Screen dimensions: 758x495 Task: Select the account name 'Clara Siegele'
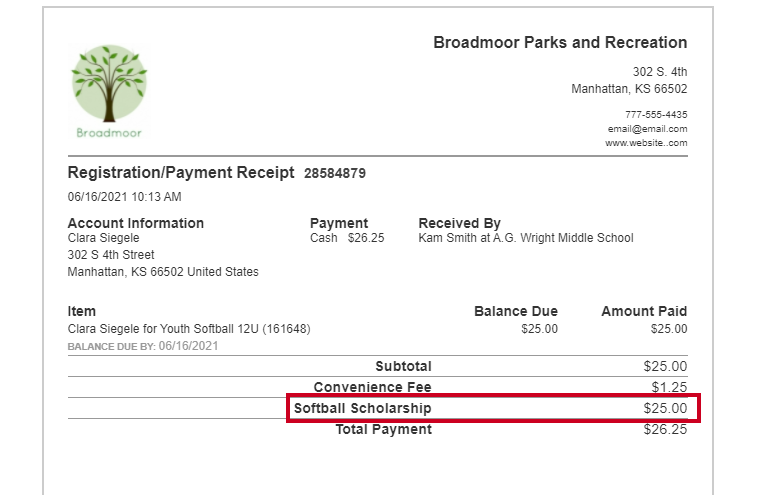[x=103, y=238]
